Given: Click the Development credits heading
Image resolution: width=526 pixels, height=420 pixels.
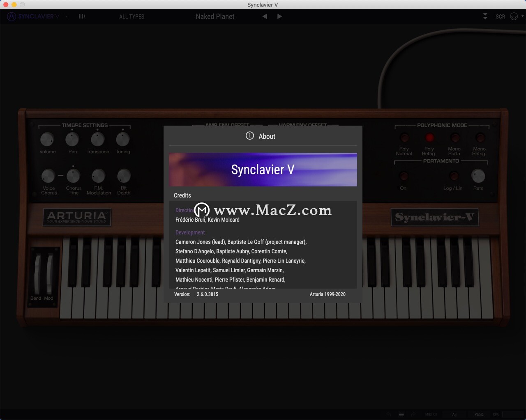Looking at the screenshot, I should tap(190, 232).
